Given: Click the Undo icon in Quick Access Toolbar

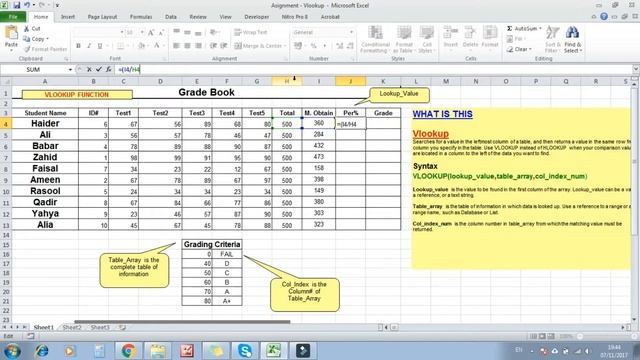Looking at the screenshot, I should (27, 5).
